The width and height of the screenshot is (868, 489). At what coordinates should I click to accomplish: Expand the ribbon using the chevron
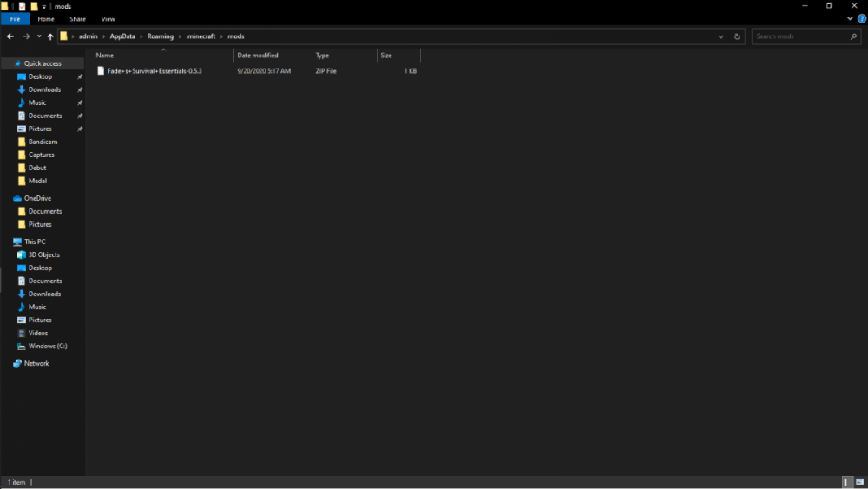pyautogui.click(x=850, y=18)
